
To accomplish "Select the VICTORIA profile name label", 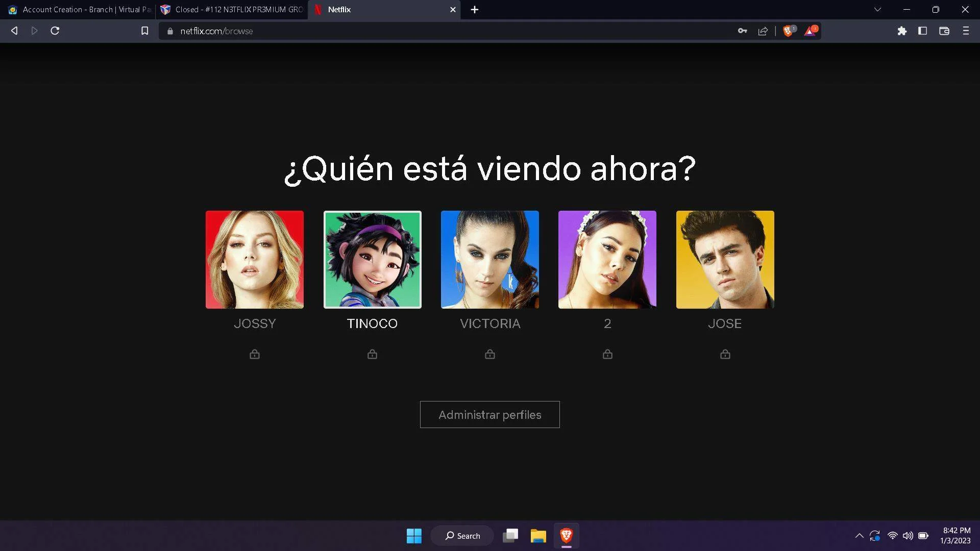I will click(490, 323).
